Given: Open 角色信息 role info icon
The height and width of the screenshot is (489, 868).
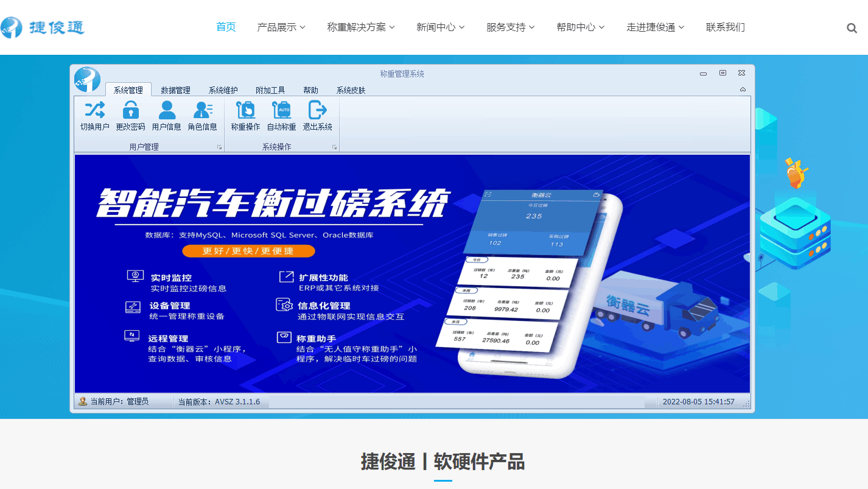Looking at the screenshot, I should [x=203, y=110].
